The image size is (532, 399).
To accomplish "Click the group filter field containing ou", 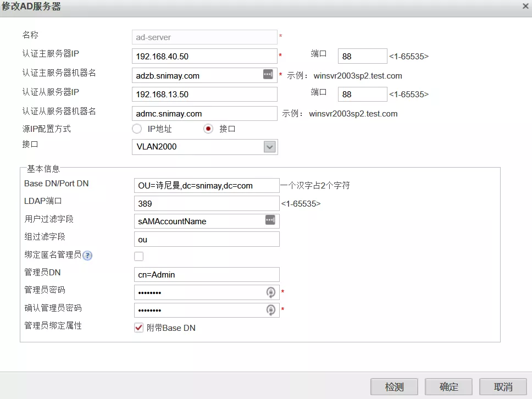I will (206, 239).
